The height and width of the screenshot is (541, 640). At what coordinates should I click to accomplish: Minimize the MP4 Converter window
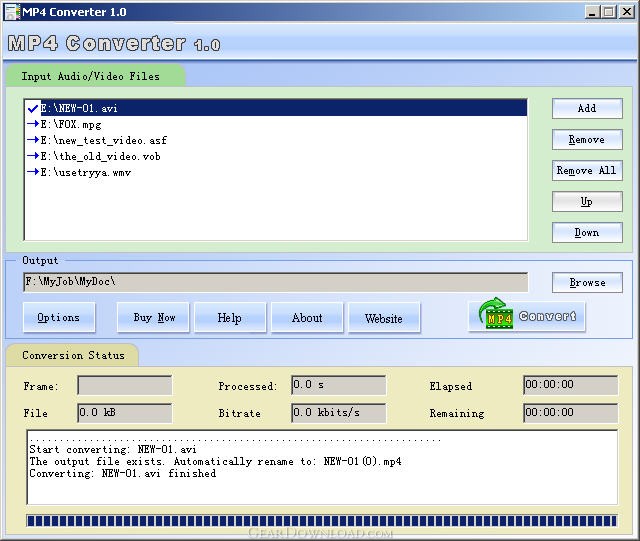point(592,12)
